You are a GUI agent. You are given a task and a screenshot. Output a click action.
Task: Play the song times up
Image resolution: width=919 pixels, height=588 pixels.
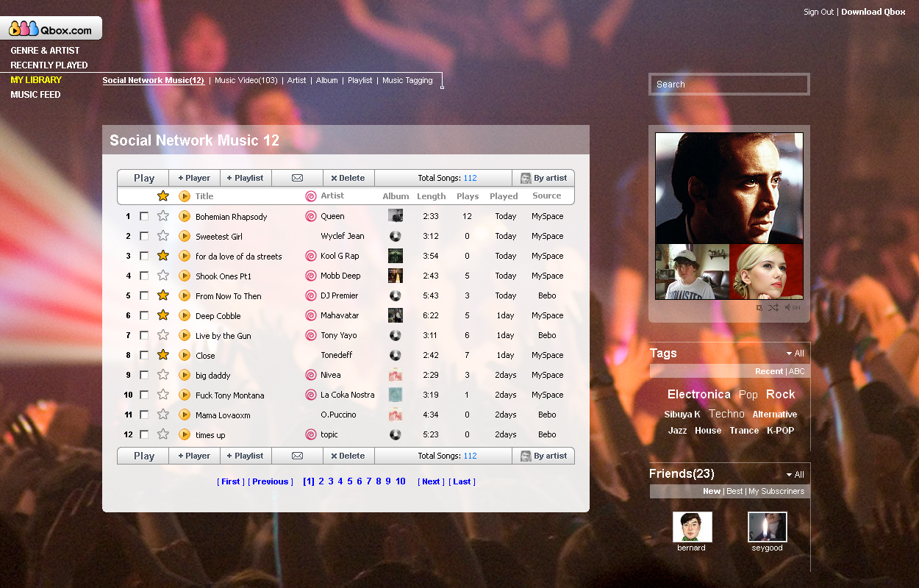[x=185, y=434]
